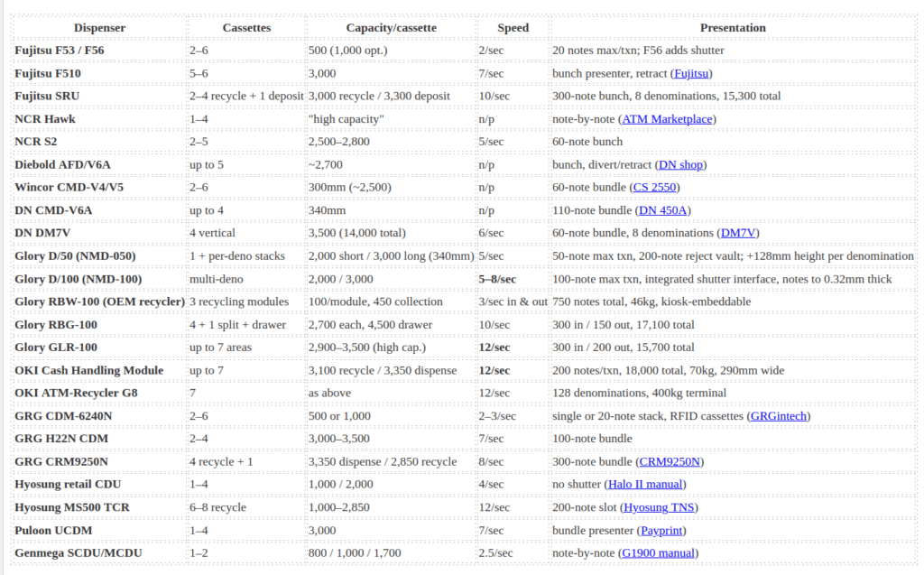Click the multi-deno cassettes cell
Screen dimensions: 924x575
click(246, 279)
